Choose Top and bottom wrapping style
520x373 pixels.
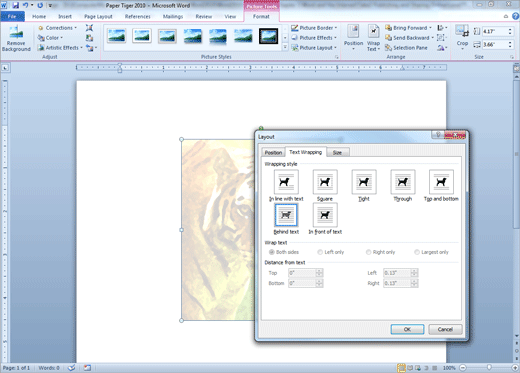(441, 185)
